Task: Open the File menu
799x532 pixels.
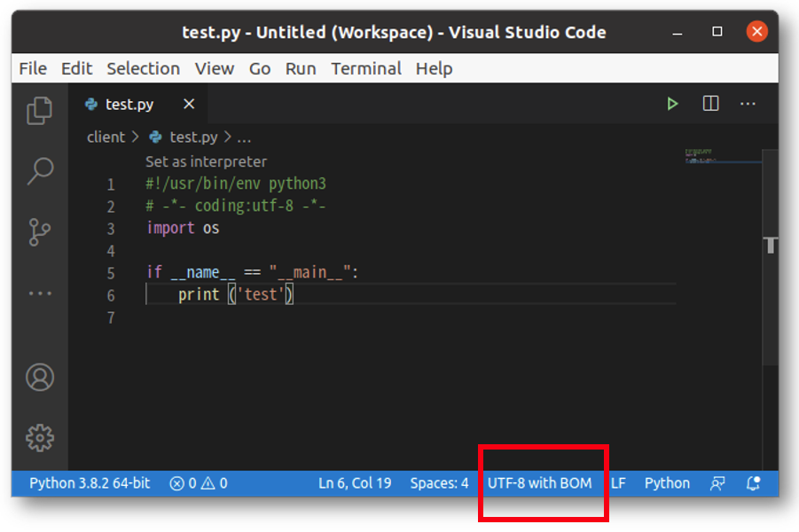Action: 33,68
